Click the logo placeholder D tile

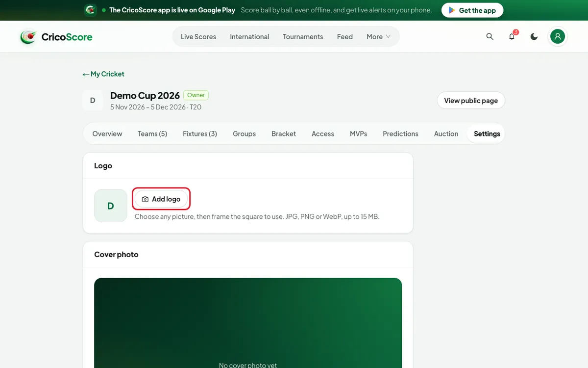point(111,206)
